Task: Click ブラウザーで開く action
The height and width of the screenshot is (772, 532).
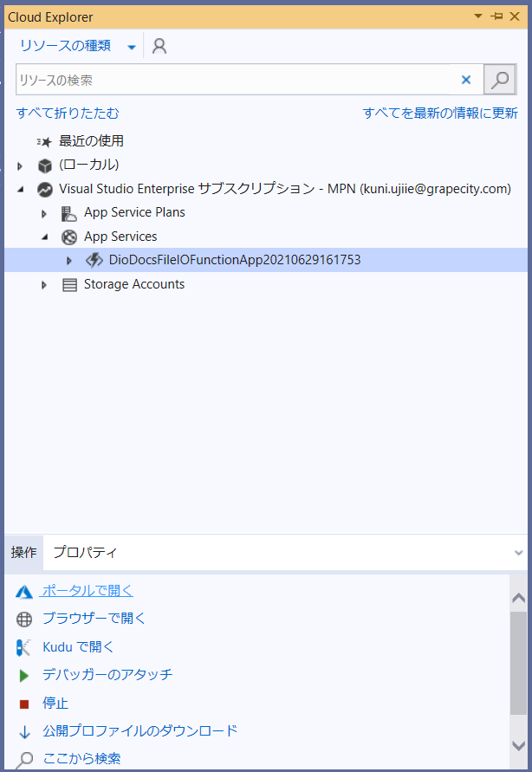Action: [94, 619]
